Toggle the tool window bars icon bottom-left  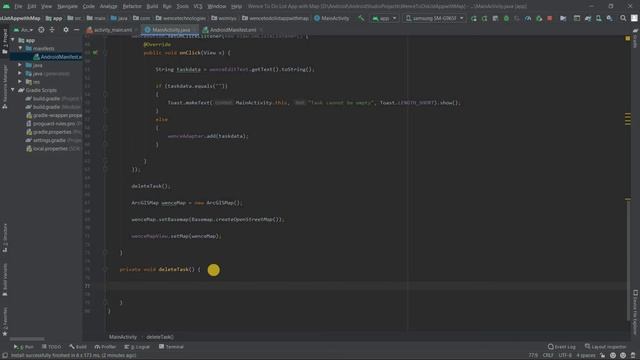tap(4, 356)
